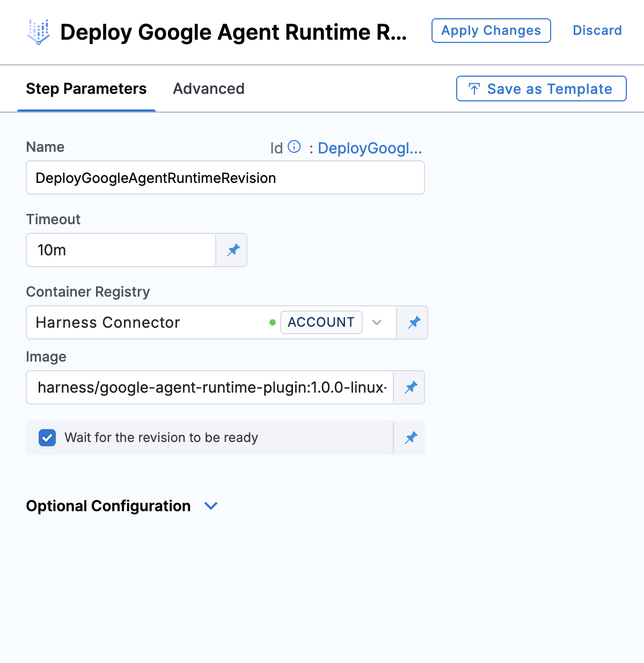Switch to the Advanced tab
The width and height of the screenshot is (644, 663).
coord(209,89)
